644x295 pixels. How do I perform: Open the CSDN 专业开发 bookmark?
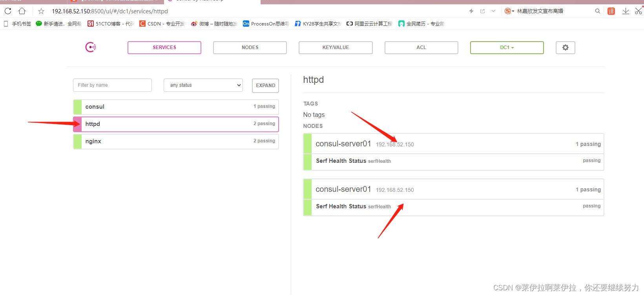[162, 24]
